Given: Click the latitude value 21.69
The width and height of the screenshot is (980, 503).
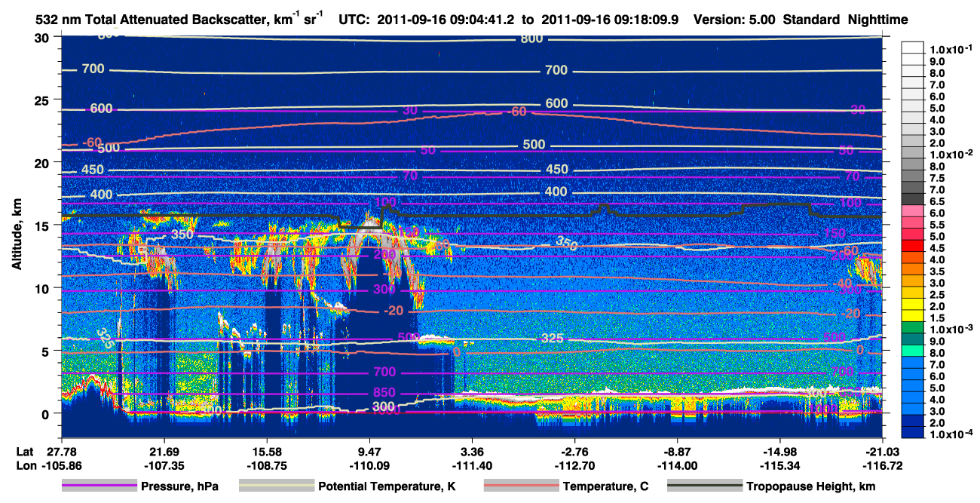Looking at the screenshot, I should coord(164,451).
